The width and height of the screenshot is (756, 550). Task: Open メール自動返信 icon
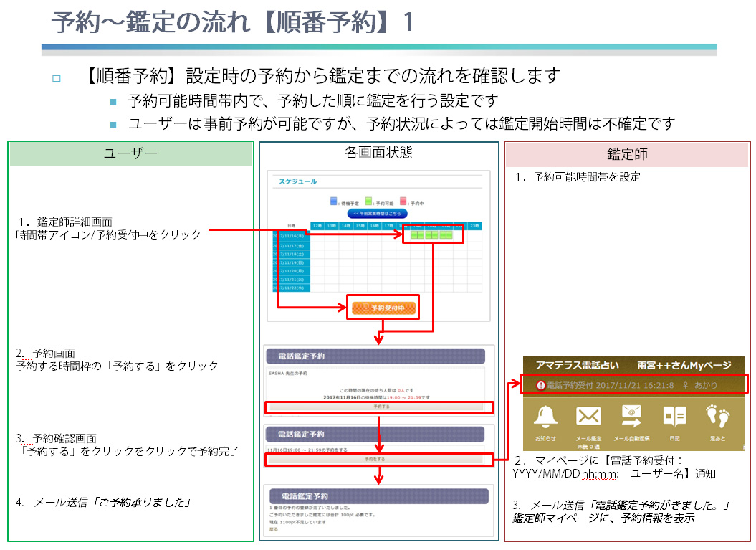tap(631, 416)
